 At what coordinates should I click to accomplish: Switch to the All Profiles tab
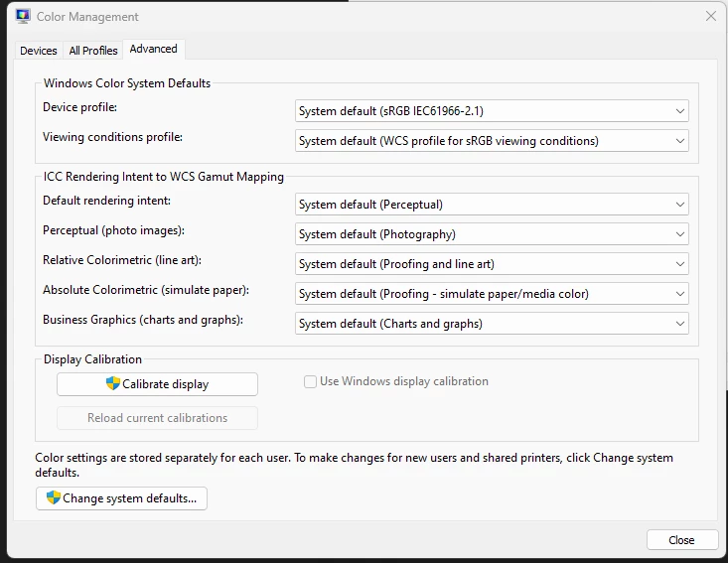(x=93, y=50)
